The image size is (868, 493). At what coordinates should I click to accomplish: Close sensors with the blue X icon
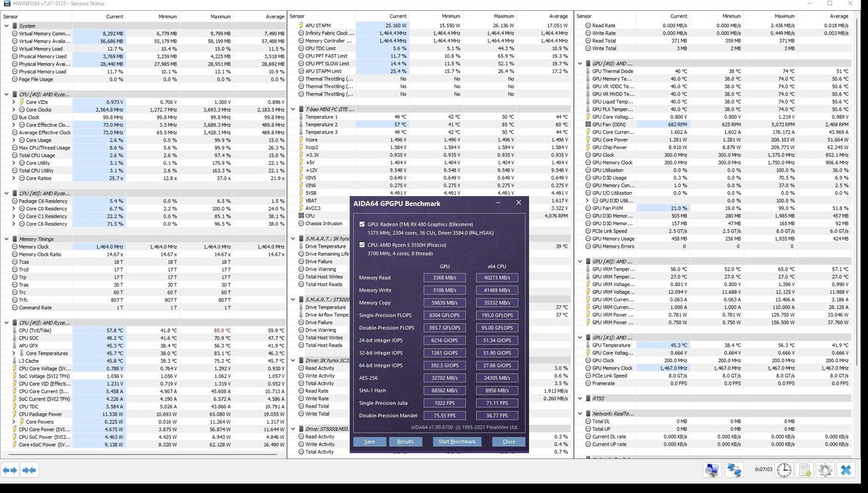click(846, 470)
